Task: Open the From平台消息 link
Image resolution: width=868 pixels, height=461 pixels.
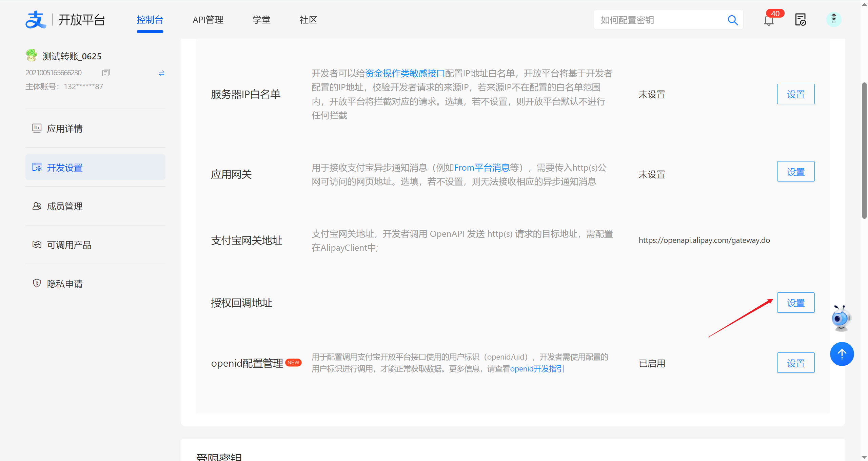Action: [482, 168]
